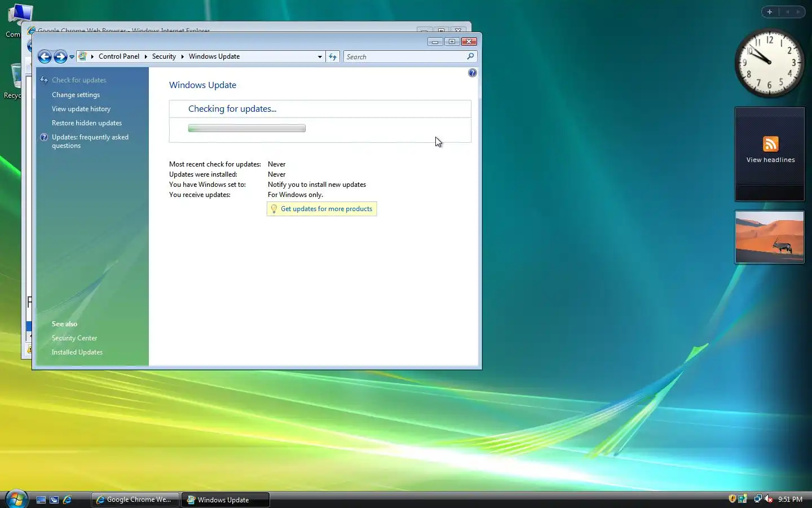The width and height of the screenshot is (812, 508).
Task: Click the Security Center shield tray icon
Action: pos(732,499)
